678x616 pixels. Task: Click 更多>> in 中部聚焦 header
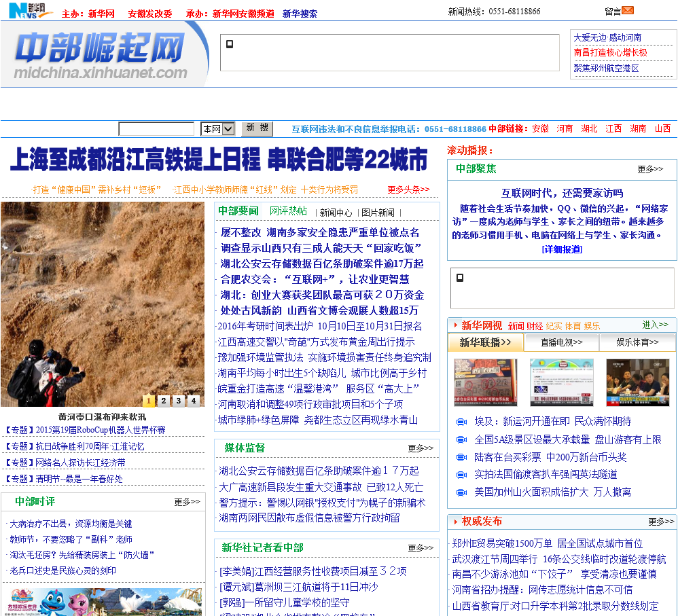(650, 169)
